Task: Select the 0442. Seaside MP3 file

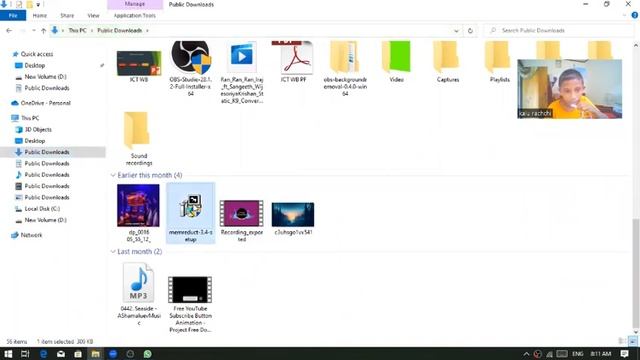Action: [x=139, y=294]
